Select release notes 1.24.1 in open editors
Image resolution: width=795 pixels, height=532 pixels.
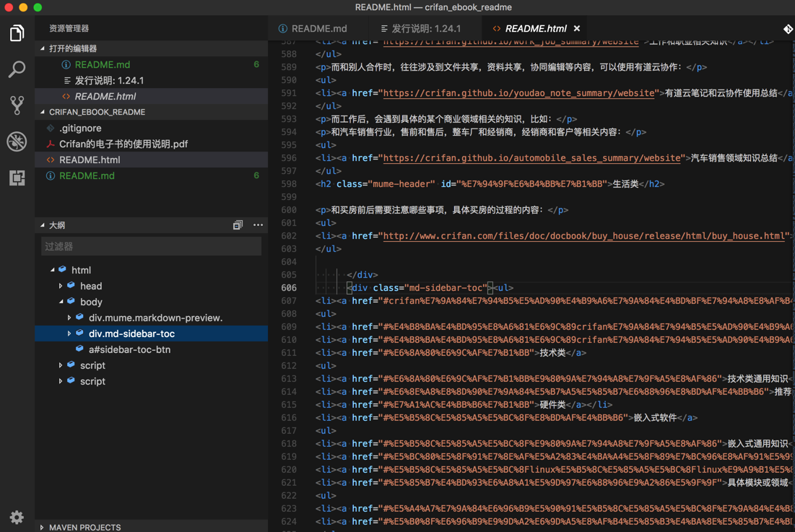[x=151, y=81]
